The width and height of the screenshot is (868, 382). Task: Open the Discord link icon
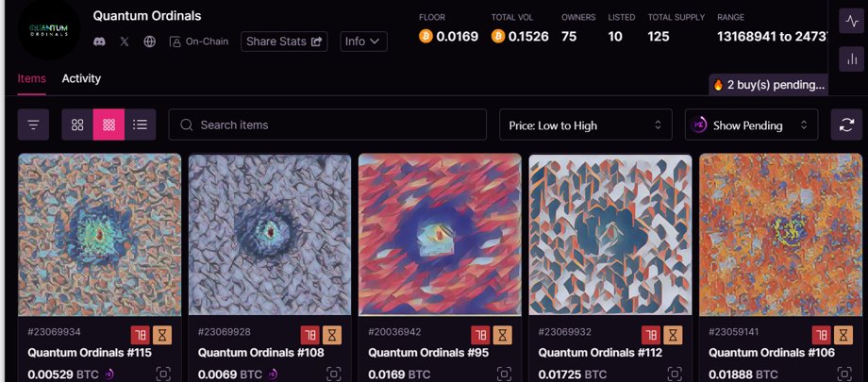point(100,42)
